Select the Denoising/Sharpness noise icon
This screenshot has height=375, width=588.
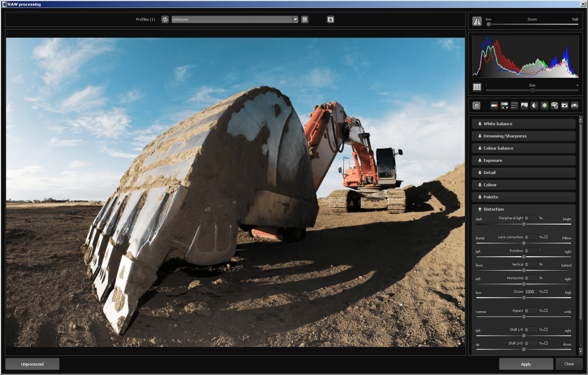coord(504,106)
